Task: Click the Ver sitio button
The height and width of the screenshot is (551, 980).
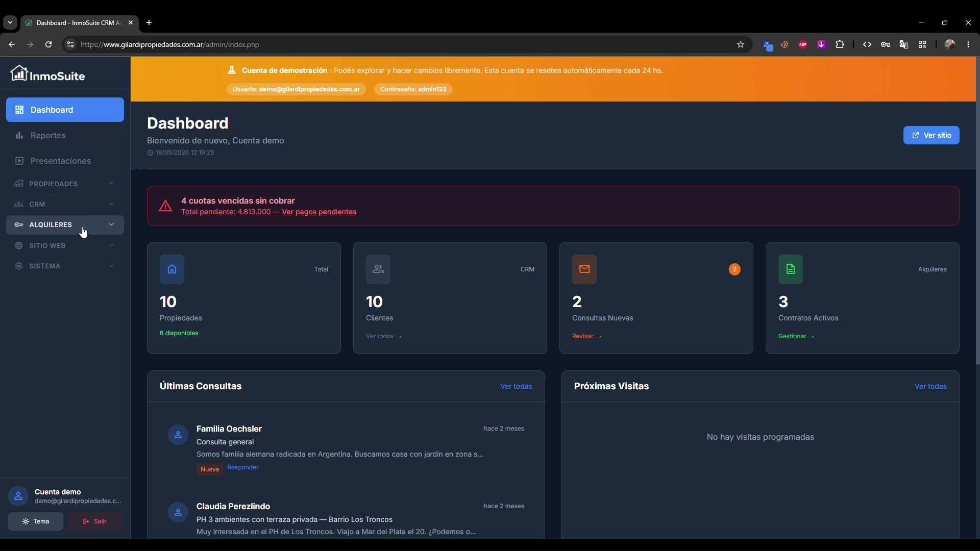Action: coord(932,135)
